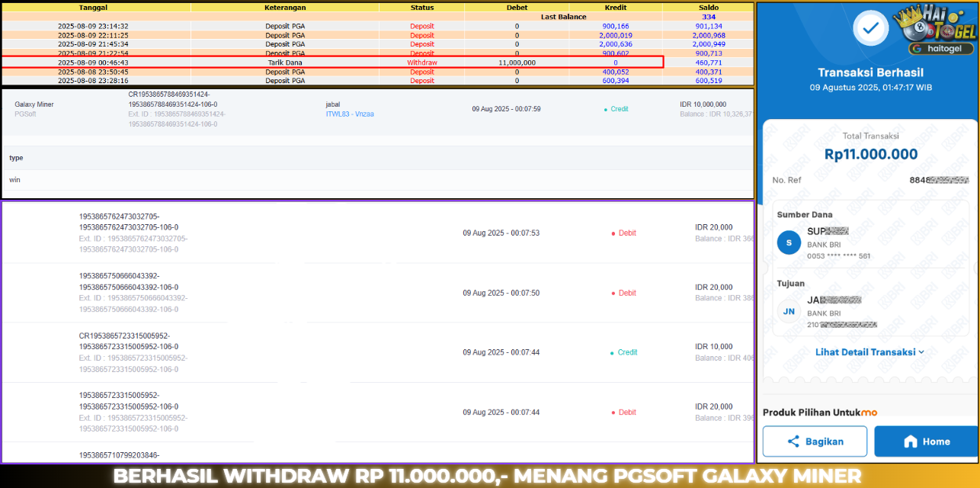This screenshot has width=980, height=488.
Task: Click the type label
Action: coord(16,158)
